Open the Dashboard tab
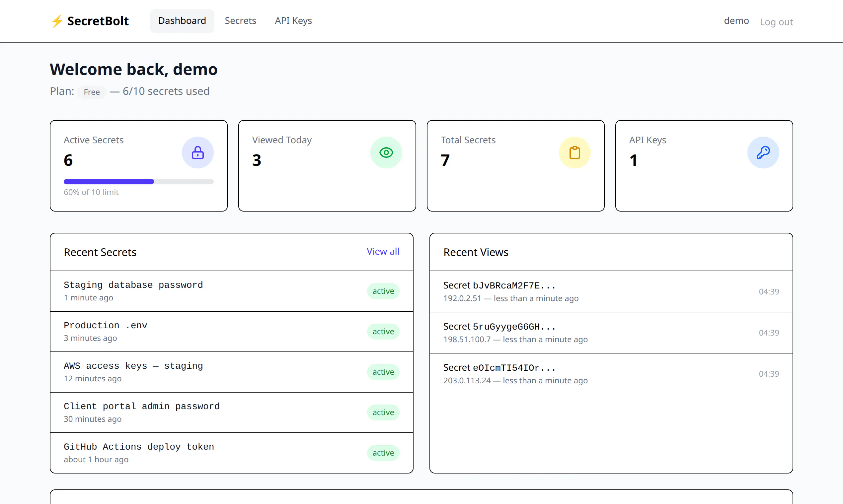 point(182,21)
